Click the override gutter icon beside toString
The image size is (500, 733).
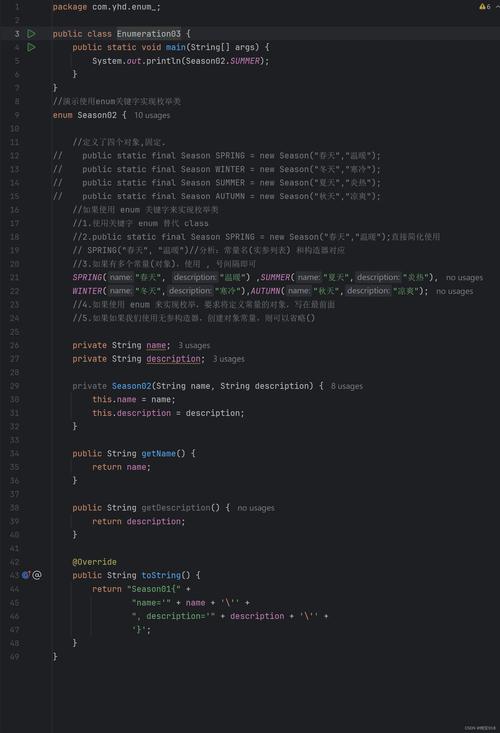tap(26, 575)
